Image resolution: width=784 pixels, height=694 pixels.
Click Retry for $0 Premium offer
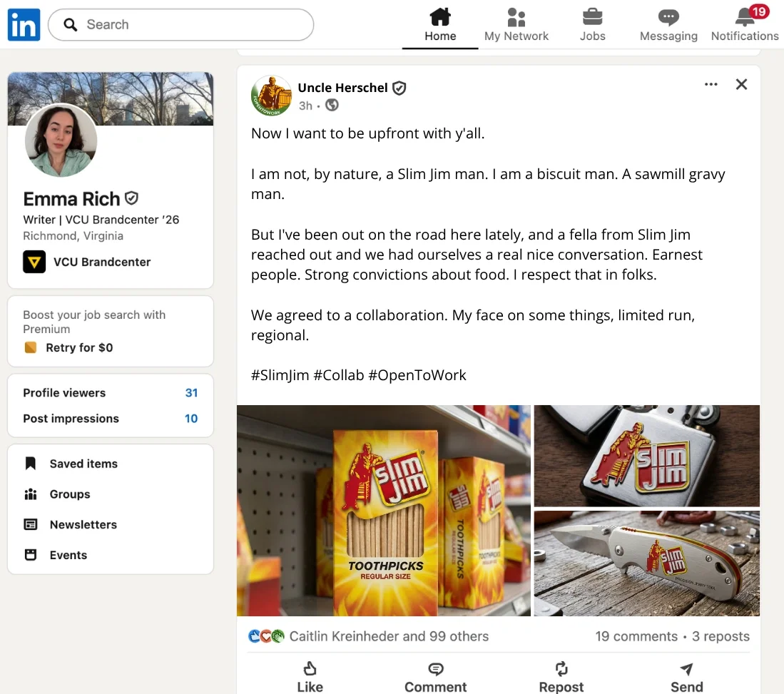pos(79,347)
